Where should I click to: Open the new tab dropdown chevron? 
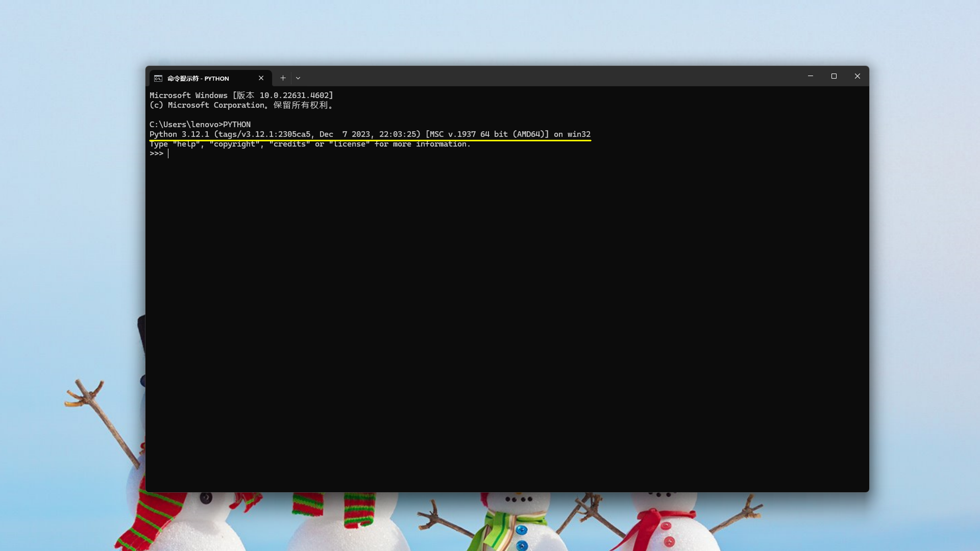(298, 78)
